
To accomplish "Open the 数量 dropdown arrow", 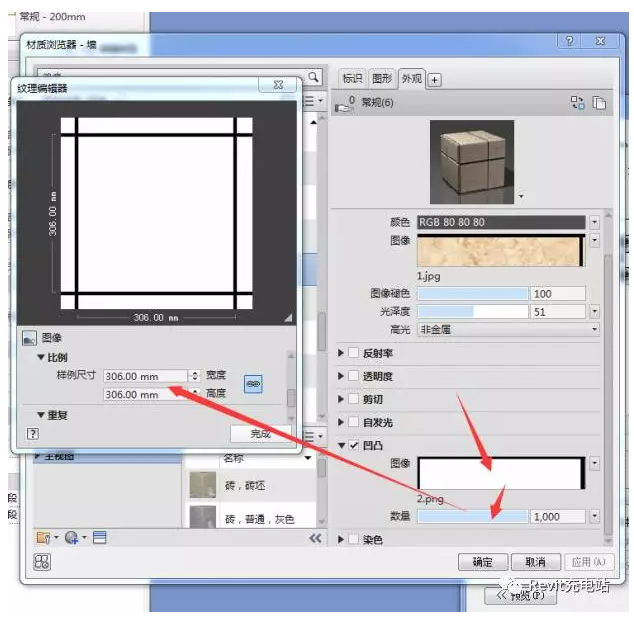I will click(594, 516).
